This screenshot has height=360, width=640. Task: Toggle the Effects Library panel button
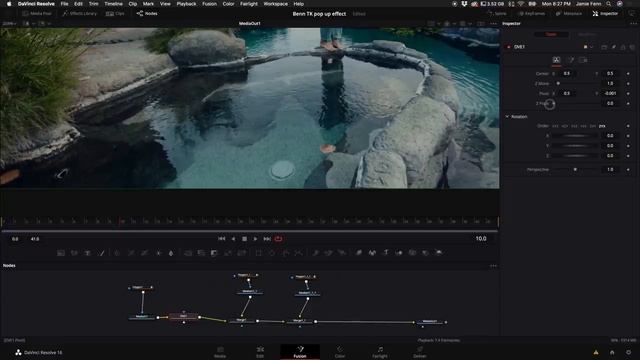tap(80, 13)
